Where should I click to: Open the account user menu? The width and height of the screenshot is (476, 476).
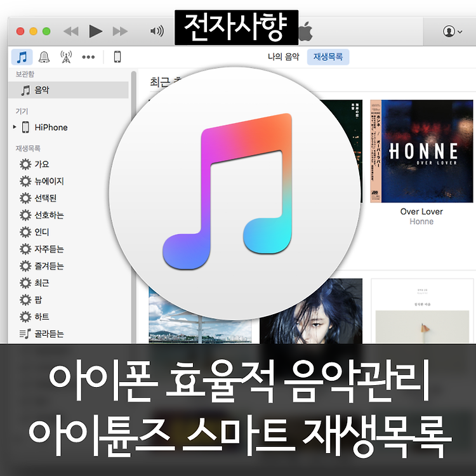(x=453, y=31)
